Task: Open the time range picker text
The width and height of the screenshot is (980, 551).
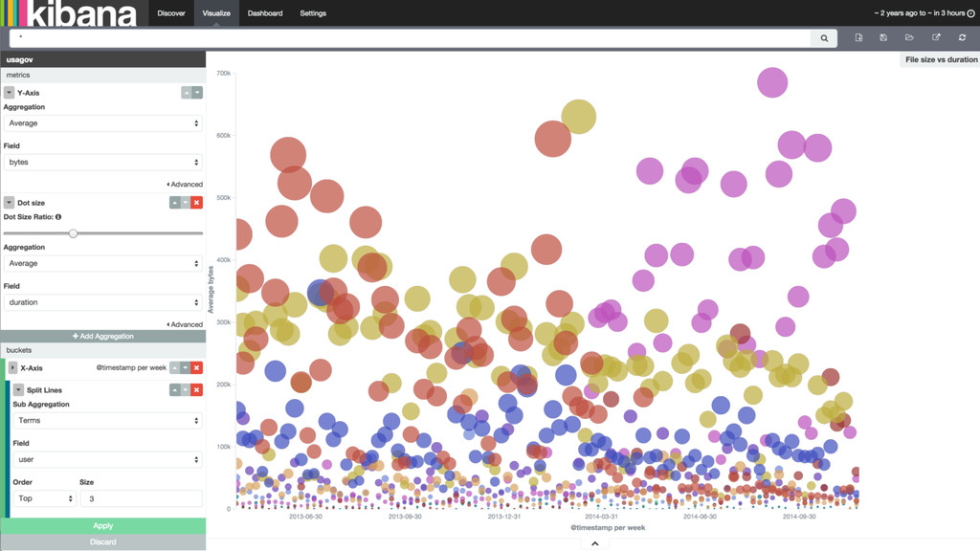Action: (x=919, y=13)
